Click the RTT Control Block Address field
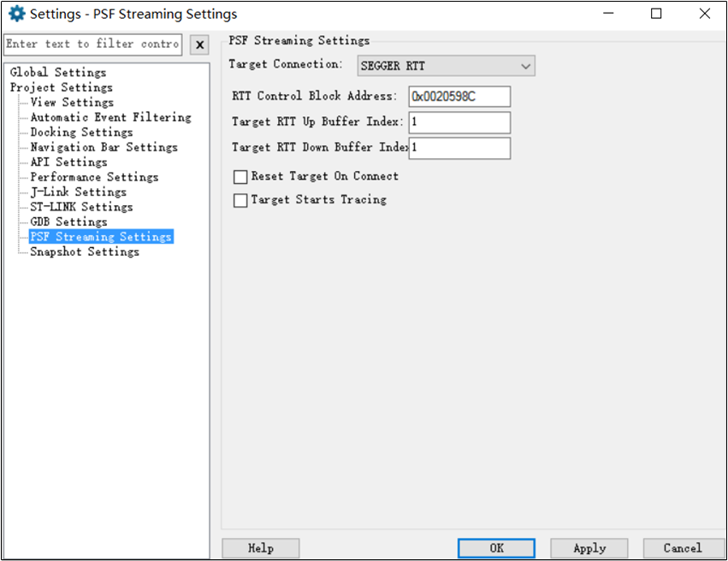Screen dimensions: 728x561 tap(459, 97)
